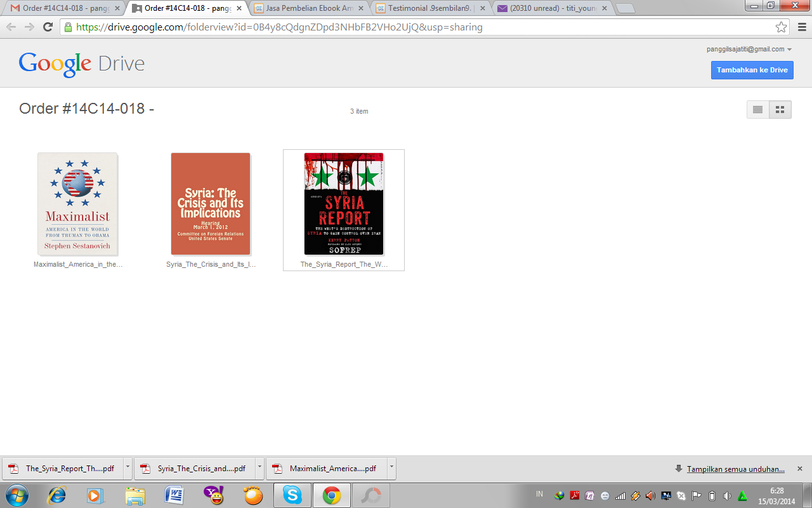Switch to the (20310 unread) Yahoo mail tab
Screen dimensions: 812x508
[551, 8]
